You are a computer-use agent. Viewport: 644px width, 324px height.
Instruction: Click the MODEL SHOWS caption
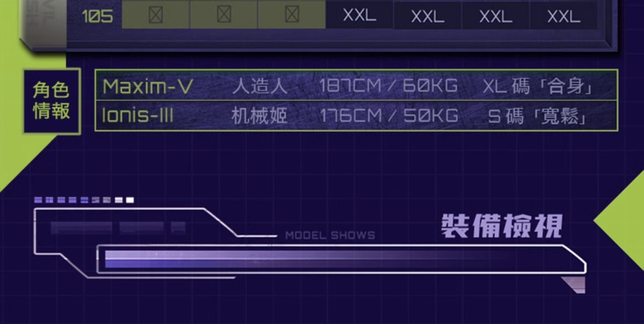pyautogui.click(x=330, y=235)
